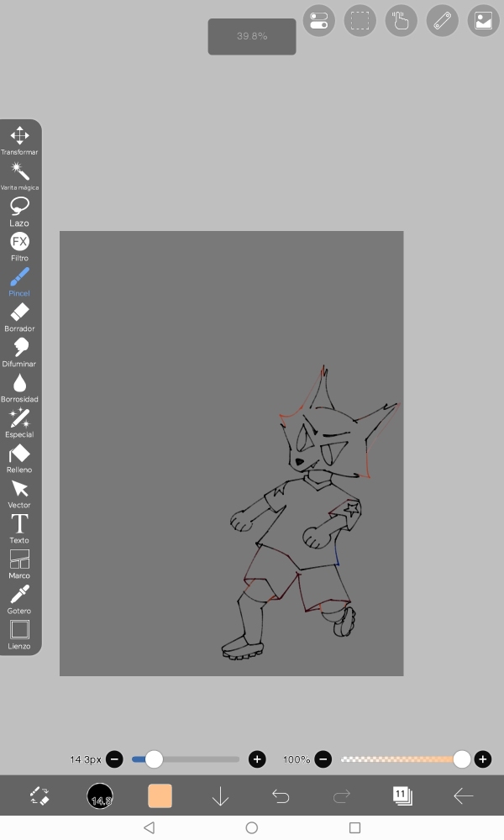The width and height of the screenshot is (504, 840).
Task: Tap Android back navigation triangle
Action: coord(150,827)
